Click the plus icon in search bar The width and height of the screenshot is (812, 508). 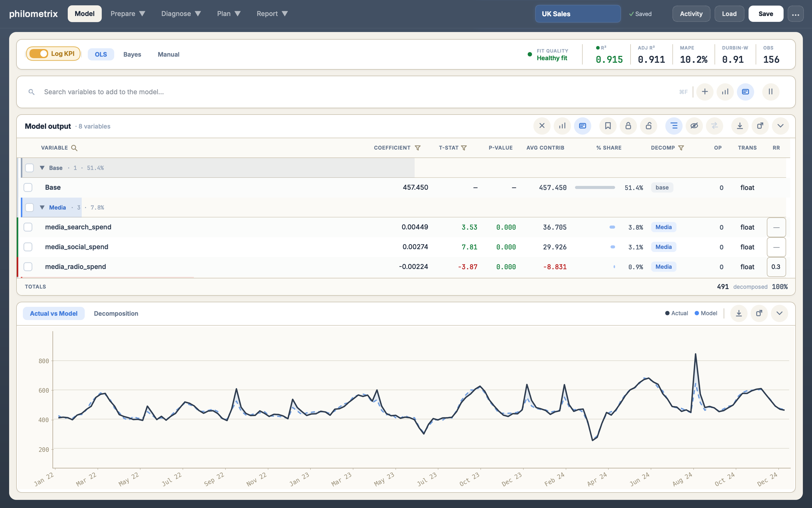pos(705,92)
